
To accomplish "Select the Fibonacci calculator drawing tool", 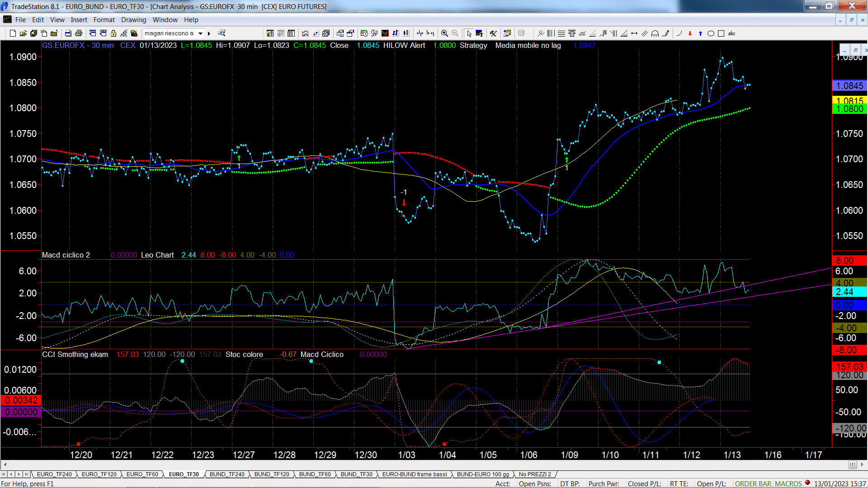I will point(571,33).
